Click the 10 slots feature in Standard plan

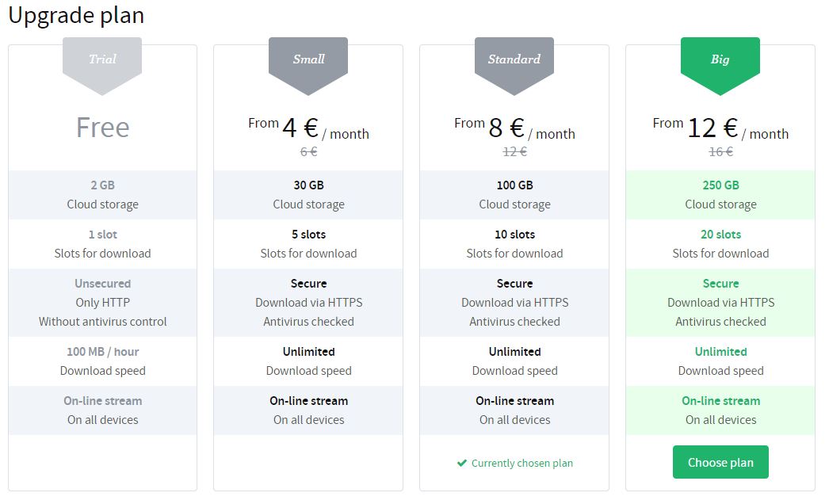pos(514,235)
